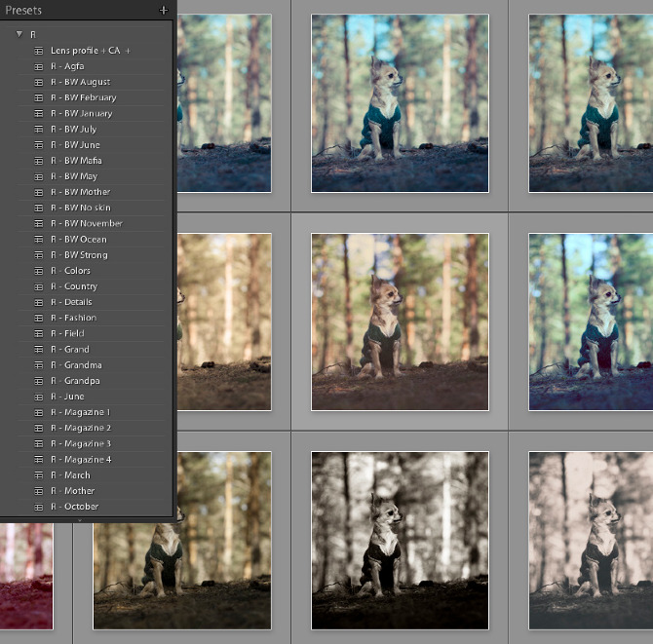Viewport: 653px width, 644px height.
Task: Click preset icon beside R - Agfa
Action: coord(38,66)
